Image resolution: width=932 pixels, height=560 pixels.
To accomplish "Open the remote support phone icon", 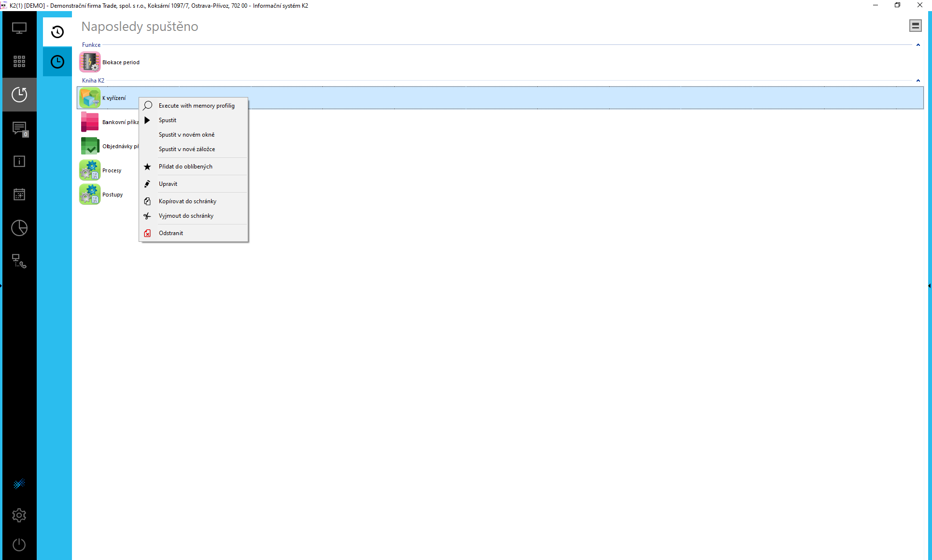I will coord(19,261).
